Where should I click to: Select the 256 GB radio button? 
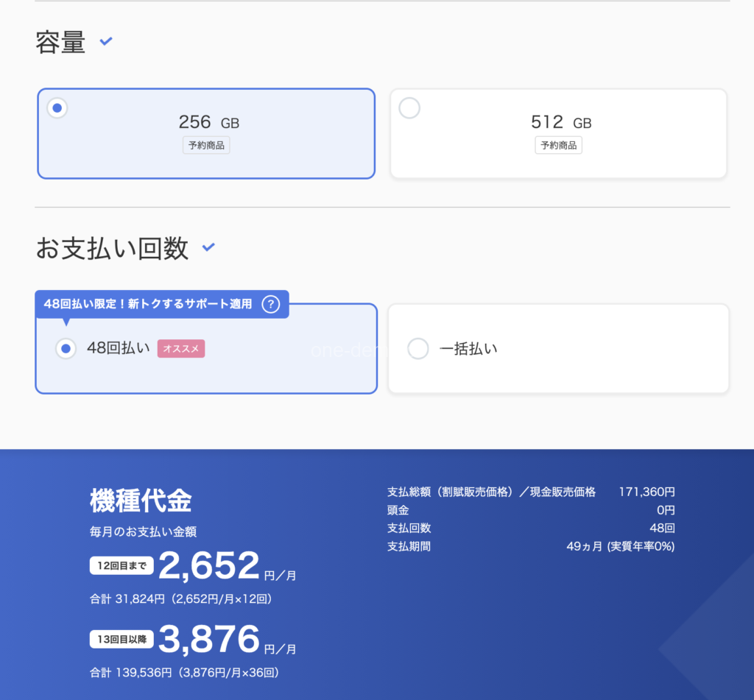(x=57, y=108)
